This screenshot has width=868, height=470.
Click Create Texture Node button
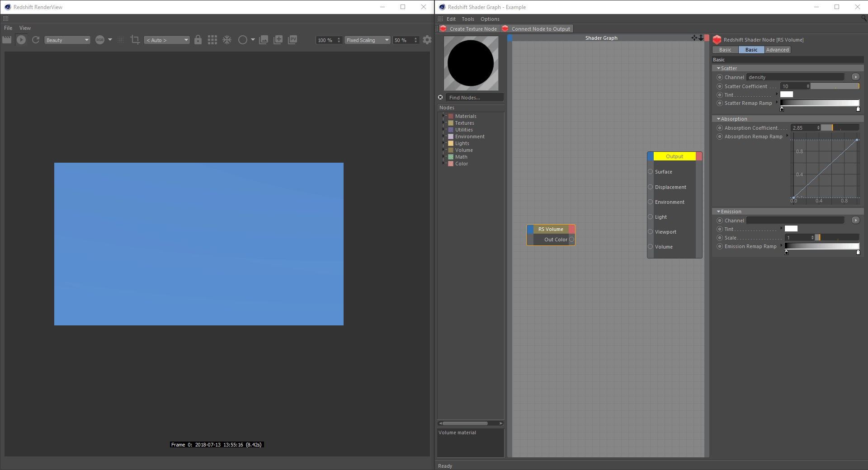(x=473, y=29)
